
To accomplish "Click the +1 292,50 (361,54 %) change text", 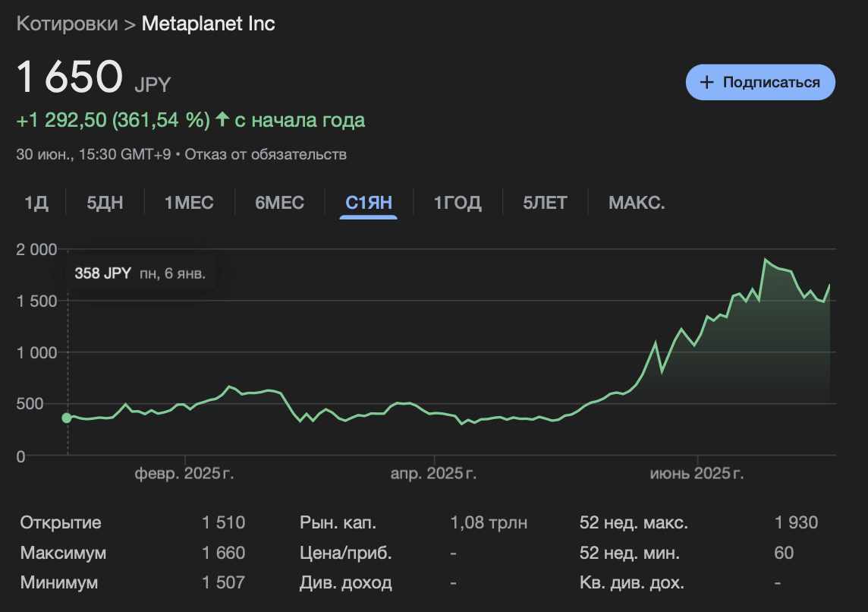I will 114,120.
